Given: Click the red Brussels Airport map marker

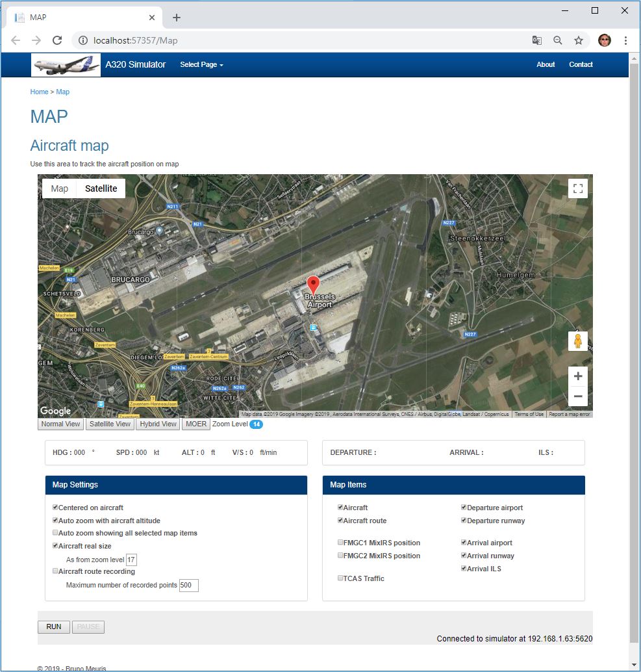Looking at the screenshot, I should (x=313, y=285).
